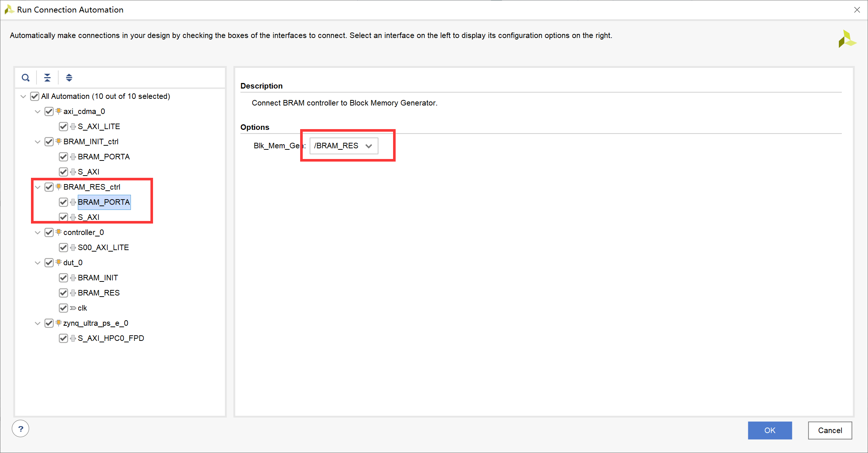Screen dimensions: 868x453
Task: Click the Expand All icon
Action: click(x=69, y=78)
